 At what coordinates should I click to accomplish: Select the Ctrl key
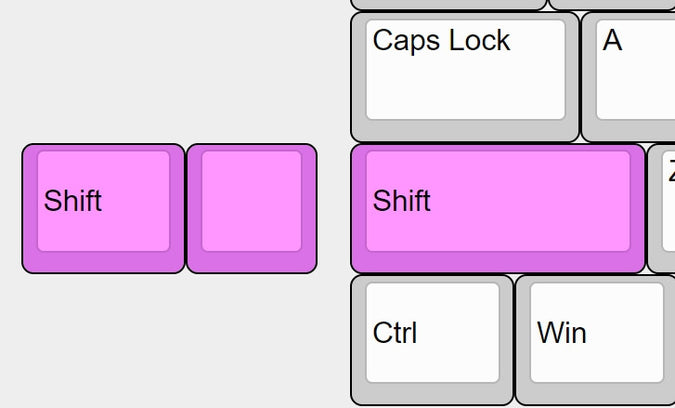432,340
